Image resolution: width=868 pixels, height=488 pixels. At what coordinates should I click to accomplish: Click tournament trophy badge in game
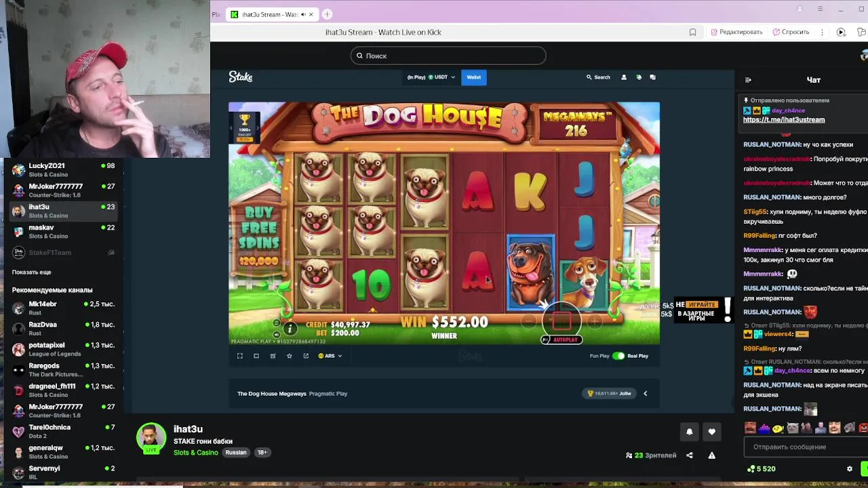pyautogui.click(x=244, y=127)
